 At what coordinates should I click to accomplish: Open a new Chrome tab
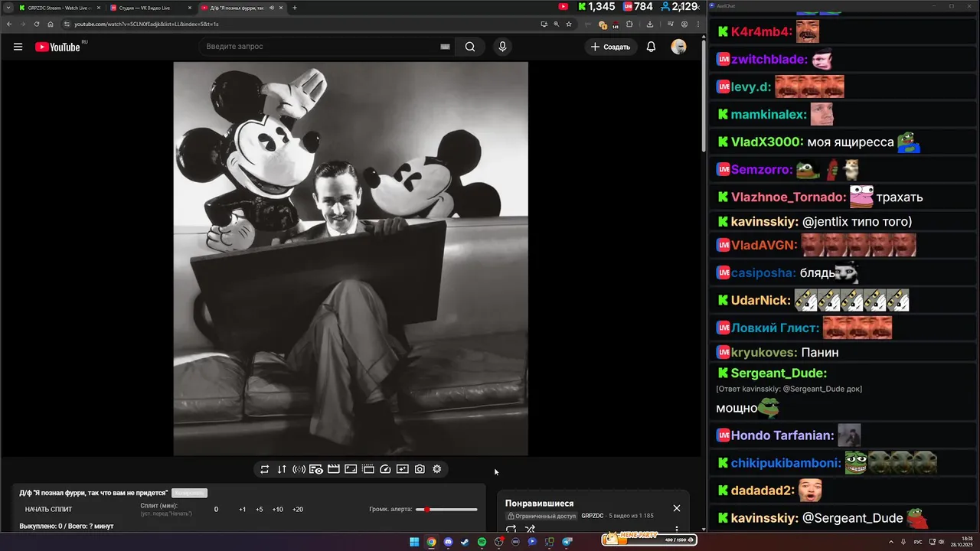tap(295, 8)
